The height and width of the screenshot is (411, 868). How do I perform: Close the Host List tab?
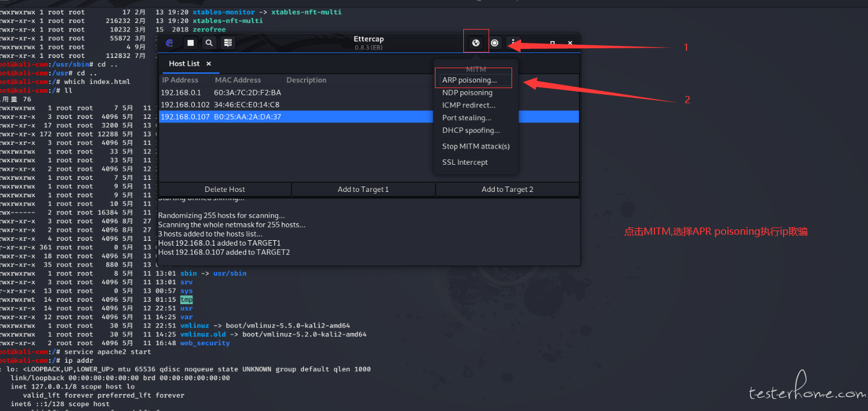(x=209, y=63)
